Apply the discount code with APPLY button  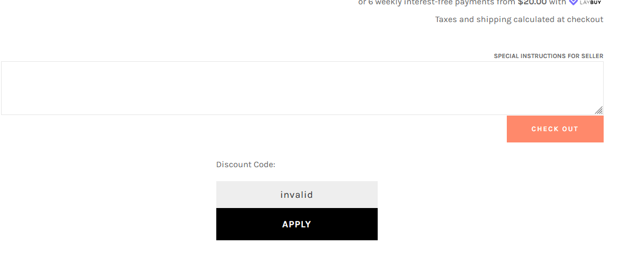(x=296, y=224)
